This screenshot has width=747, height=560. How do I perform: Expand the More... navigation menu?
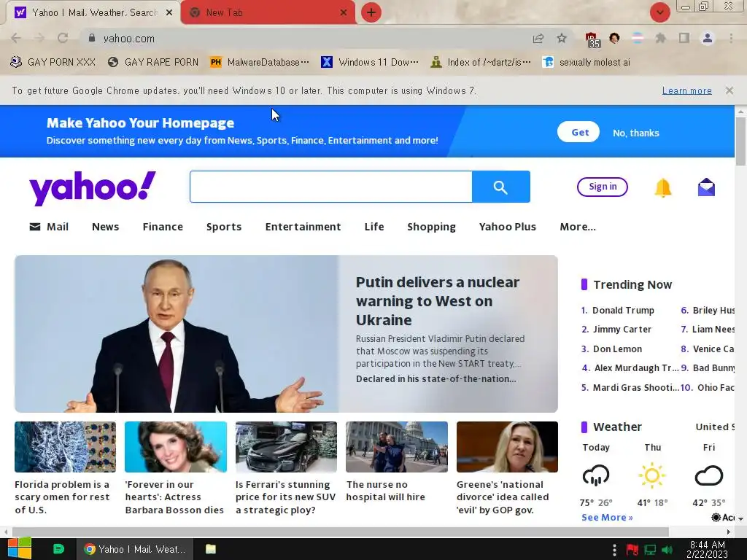[x=578, y=227]
